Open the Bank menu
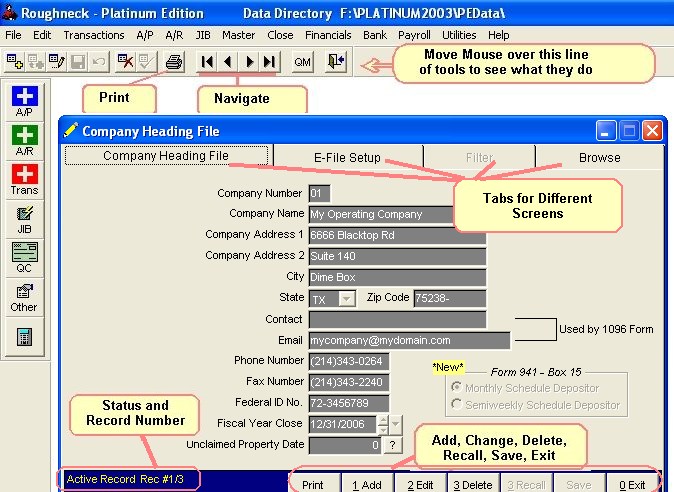The height and width of the screenshot is (492, 674). [x=375, y=35]
